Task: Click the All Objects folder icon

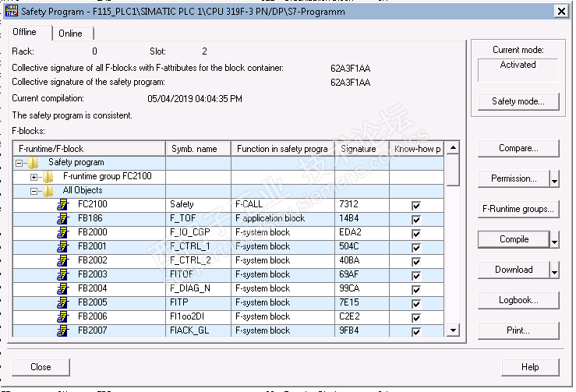Action: [x=48, y=191]
